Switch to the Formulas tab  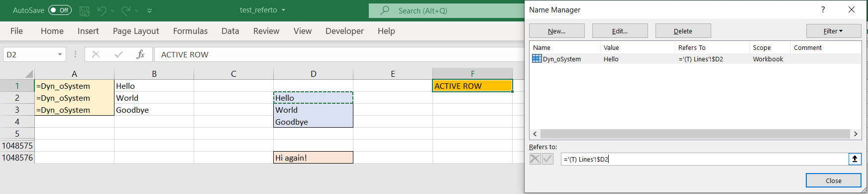point(190,31)
